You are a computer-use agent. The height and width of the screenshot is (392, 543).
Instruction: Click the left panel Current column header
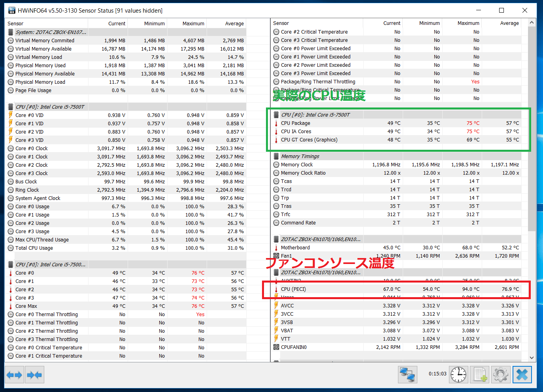coord(107,23)
